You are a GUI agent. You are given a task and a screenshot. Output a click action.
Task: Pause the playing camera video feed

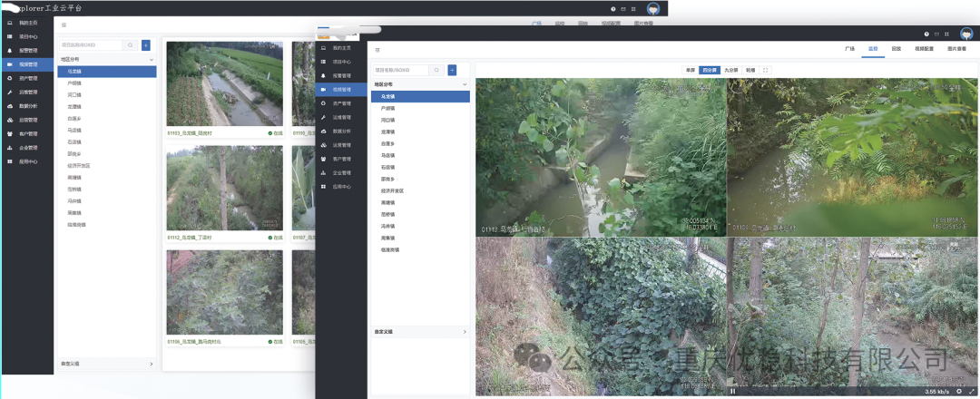[x=734, y=391]
